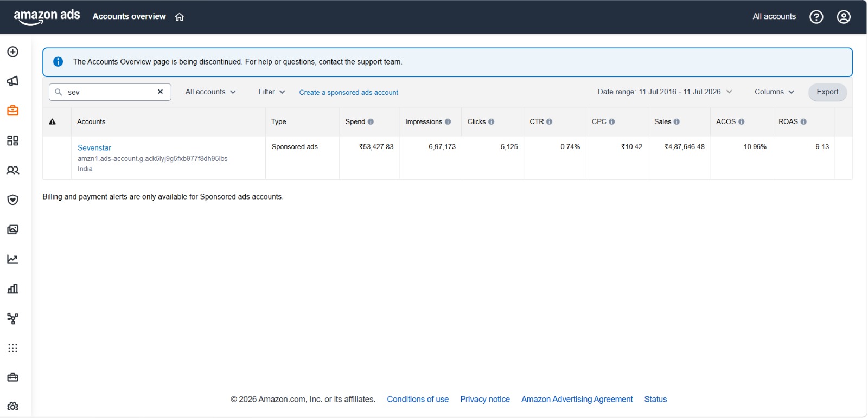Click All accounts in the top bar
Image resolution: width=868 pixels, height=418 pixels.
(x=774, y=17)
